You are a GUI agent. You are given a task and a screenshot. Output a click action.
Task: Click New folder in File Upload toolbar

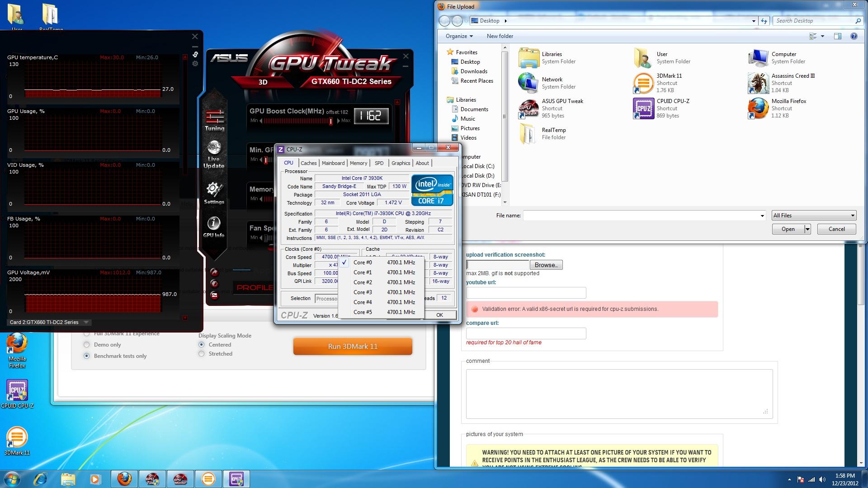pos(500,36)
